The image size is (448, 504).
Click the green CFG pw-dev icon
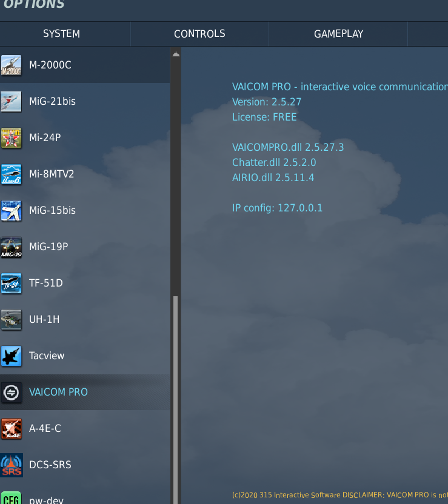click(12, 498)
